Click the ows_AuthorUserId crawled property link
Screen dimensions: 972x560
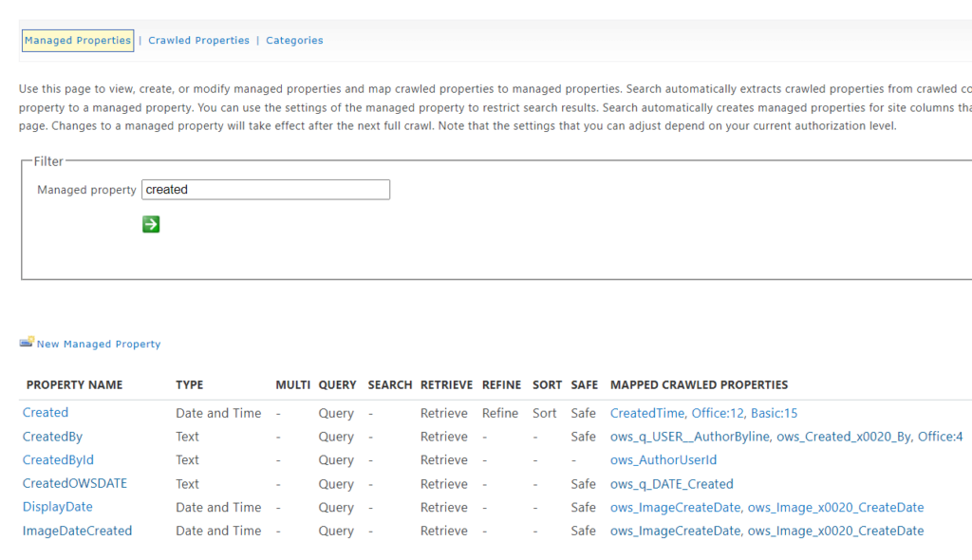pyautogui.click(x=664, y=460)
